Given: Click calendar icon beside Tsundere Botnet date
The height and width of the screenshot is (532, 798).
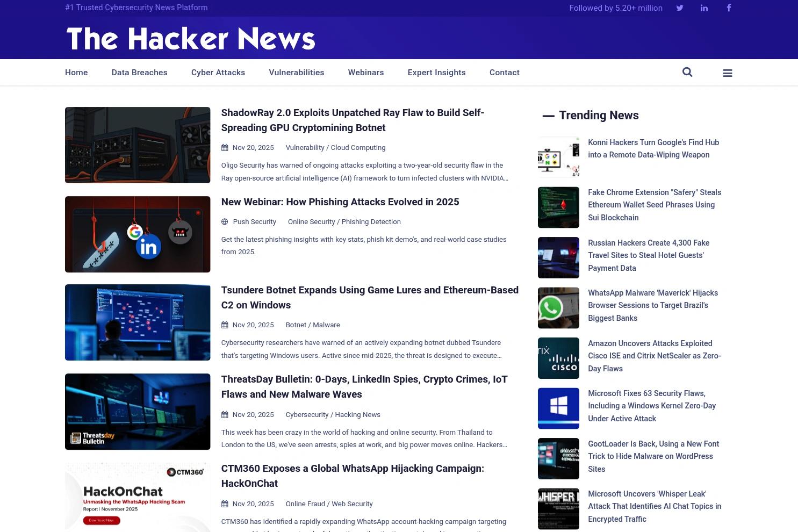Looking at the screenshot, I should (225, 325).
